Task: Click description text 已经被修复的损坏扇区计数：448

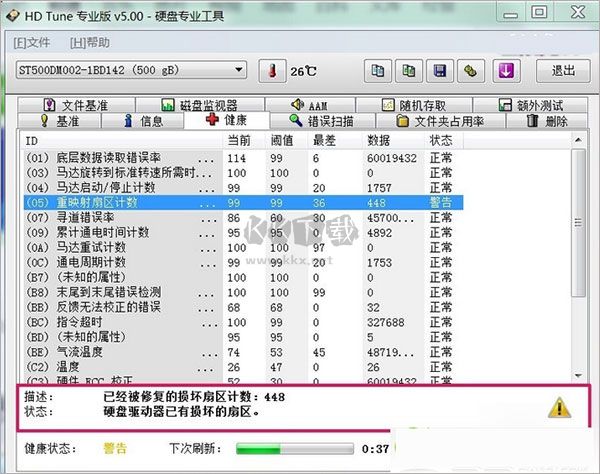Action: [x=194, y=396]
